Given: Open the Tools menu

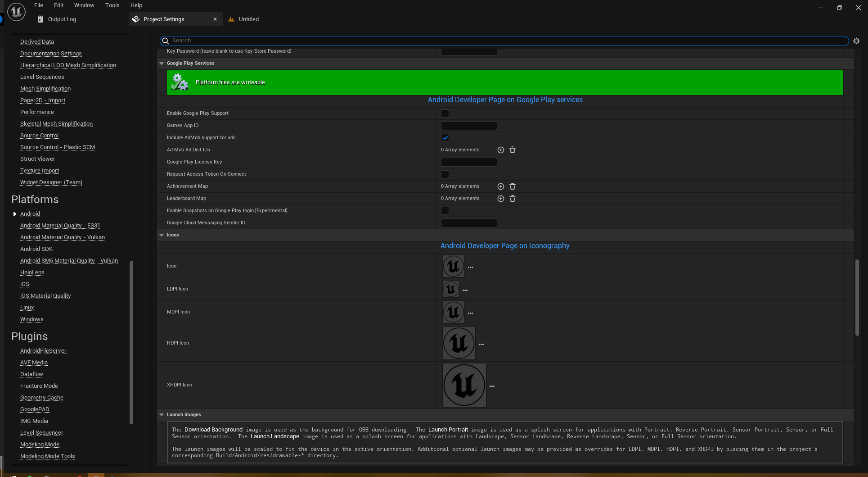Looking at the screenshot, I should coord(112,5).
